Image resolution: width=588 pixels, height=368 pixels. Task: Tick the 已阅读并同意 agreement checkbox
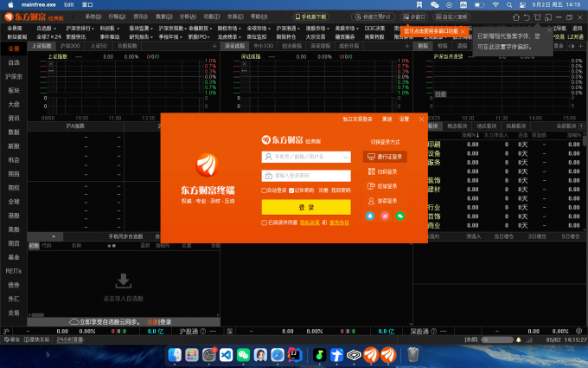264,223
